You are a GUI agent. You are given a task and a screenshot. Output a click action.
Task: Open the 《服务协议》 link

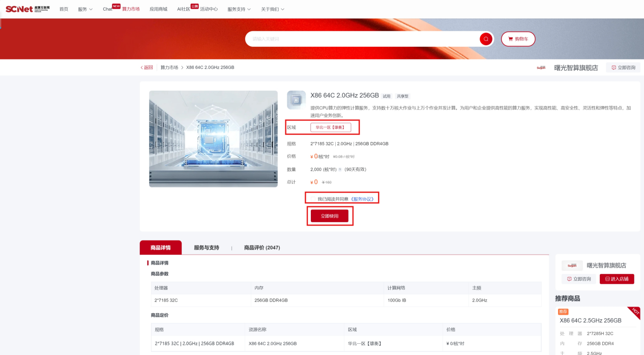362,199
